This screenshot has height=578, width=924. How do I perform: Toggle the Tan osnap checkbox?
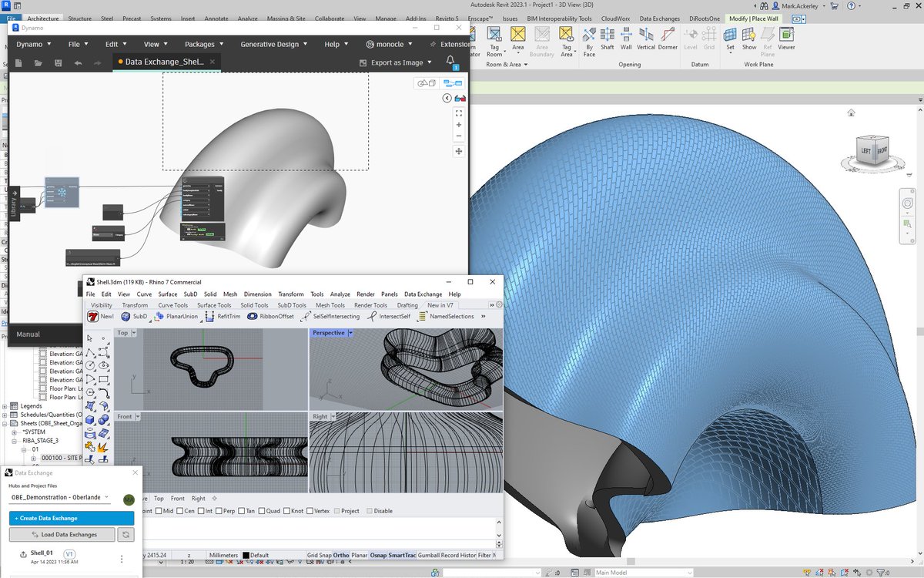point(243,511)
